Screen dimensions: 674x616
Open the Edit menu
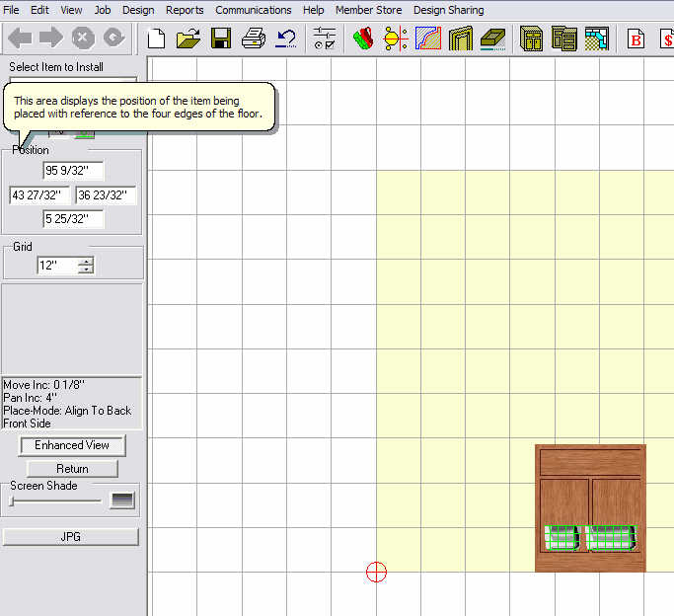point(39,10)
